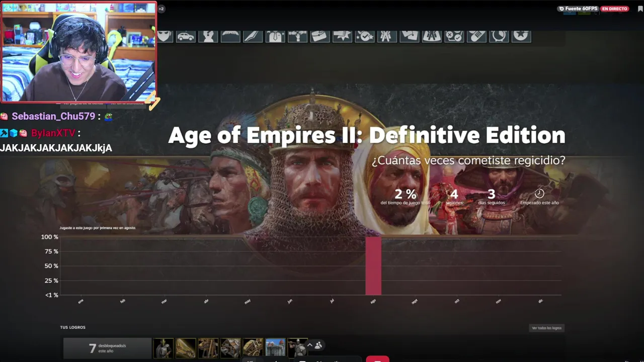Open the castle with blue sky achievement
This screenshot has width=644, height=362.
coord(275,348)
